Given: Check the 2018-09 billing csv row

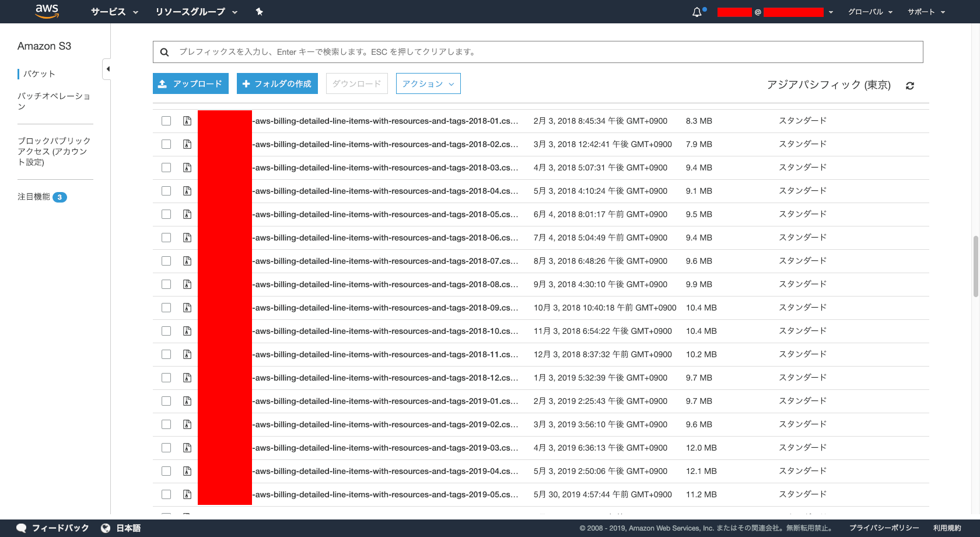Looking at the screenshot, I should [x=166, y=308].
